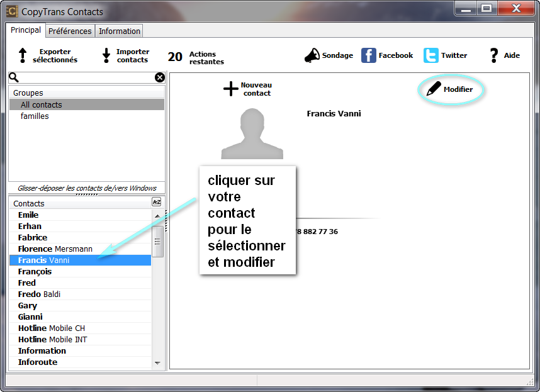Click the CopyTrans Contacts title bar icon
The image size is (540, 392).
pos(12,11)
